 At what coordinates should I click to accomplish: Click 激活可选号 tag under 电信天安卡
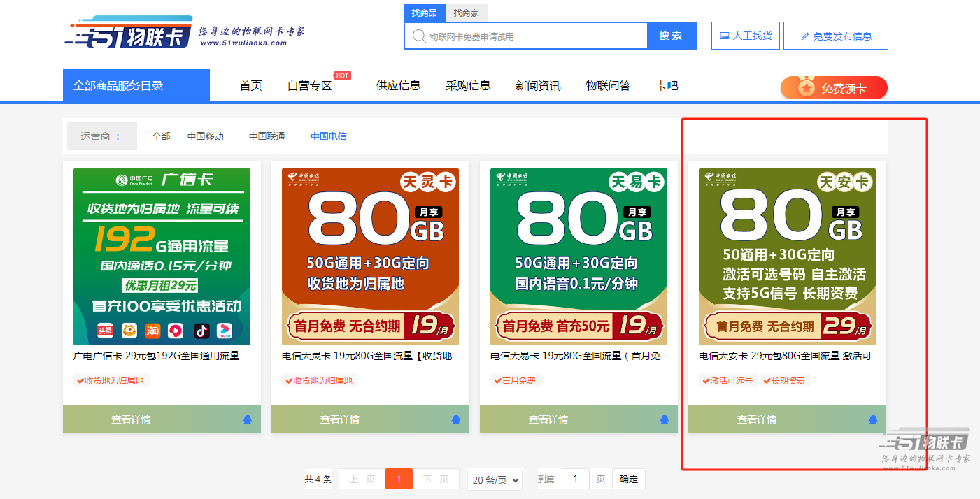click(728, 381)
